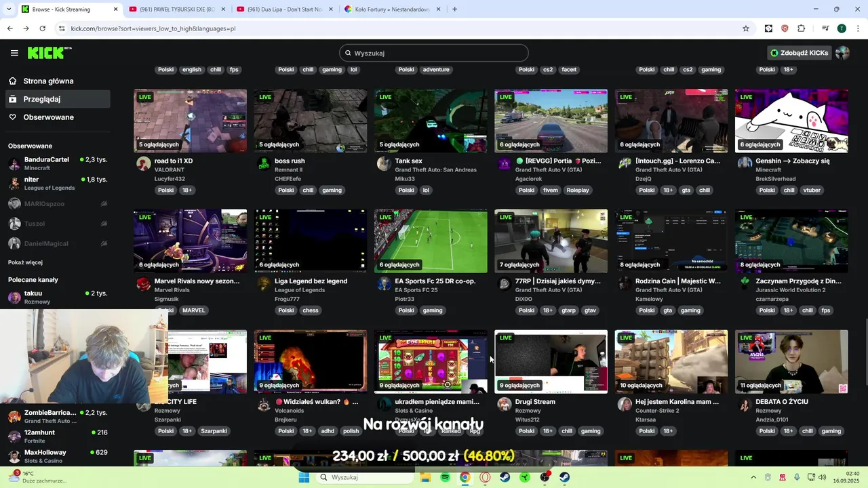Open the road to i1 XD stream thumbnail
The height and width of the screenshot is (488, 868).
coord(191,121)
